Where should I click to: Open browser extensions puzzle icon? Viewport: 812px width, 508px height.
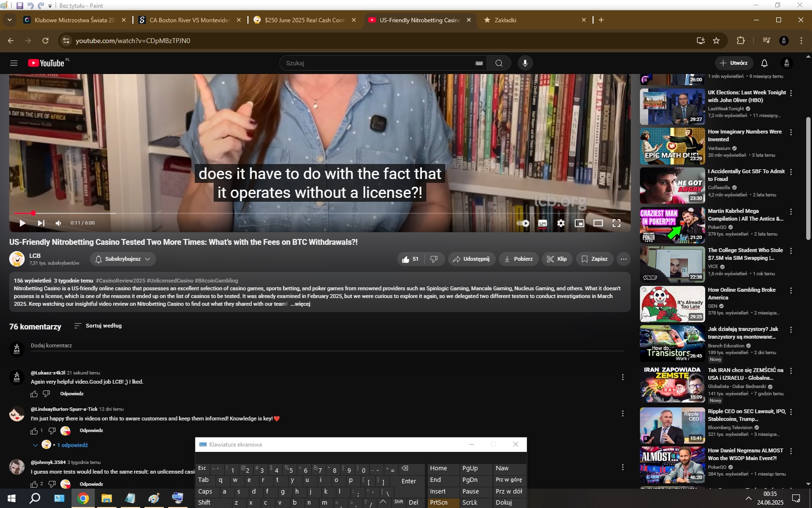[x=740, y=41]
